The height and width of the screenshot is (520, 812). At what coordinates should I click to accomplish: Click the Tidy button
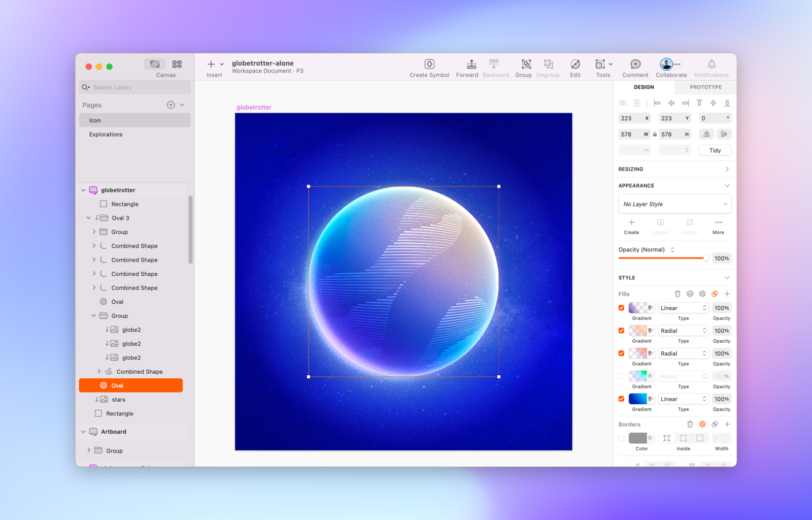[x=715, y=150]
